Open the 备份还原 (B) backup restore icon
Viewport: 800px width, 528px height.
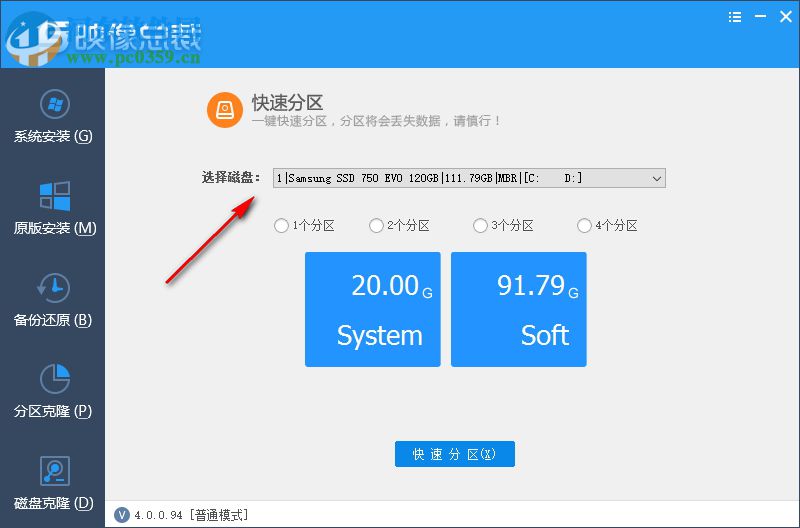tap(54, 288)
